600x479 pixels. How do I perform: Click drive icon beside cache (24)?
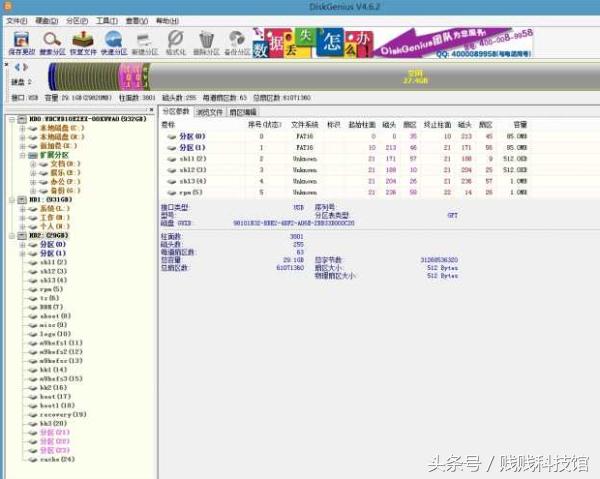33,459
